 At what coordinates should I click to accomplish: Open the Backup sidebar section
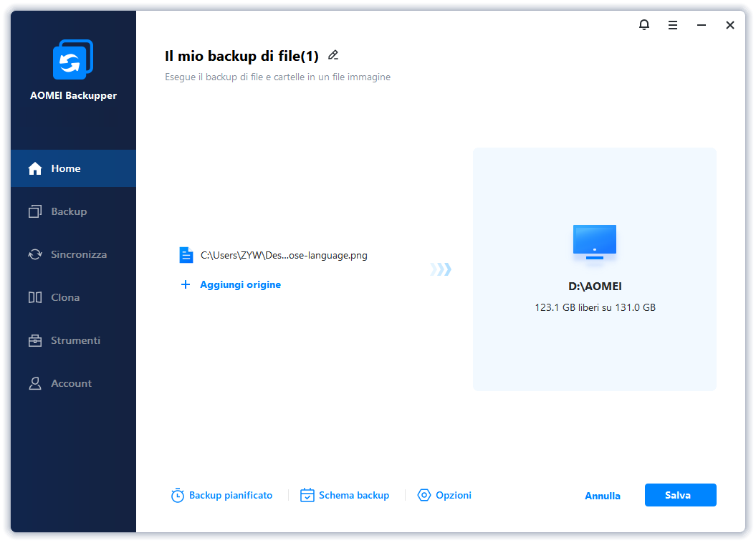[x=73, y=211]
